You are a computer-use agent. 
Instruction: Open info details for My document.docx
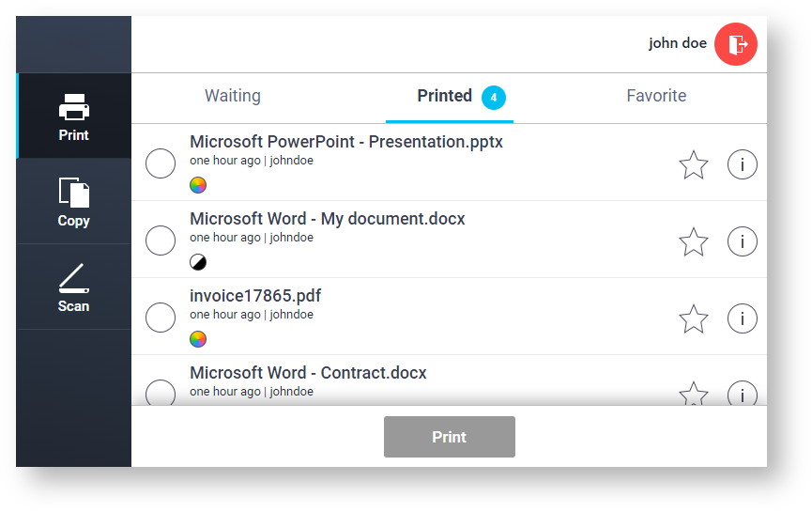742,241
